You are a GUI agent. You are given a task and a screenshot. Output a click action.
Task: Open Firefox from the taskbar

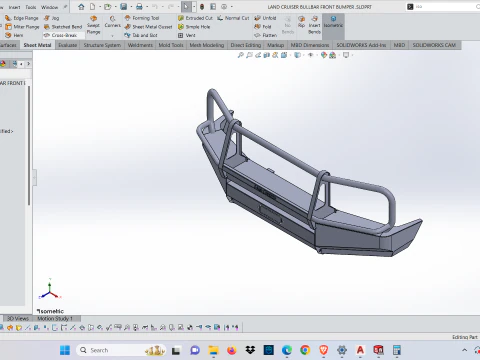tap(232, 350)
